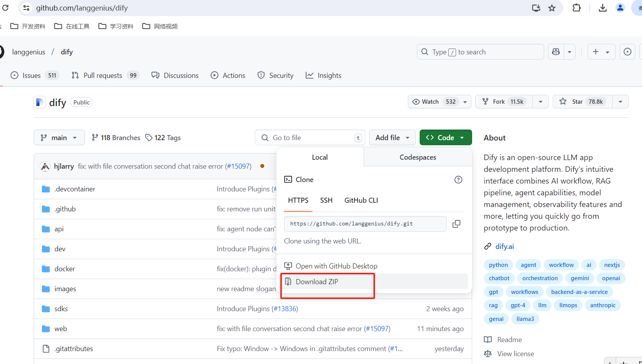View the 122 Tags link
Screen dimensions: 642x364
click(163, 138)
